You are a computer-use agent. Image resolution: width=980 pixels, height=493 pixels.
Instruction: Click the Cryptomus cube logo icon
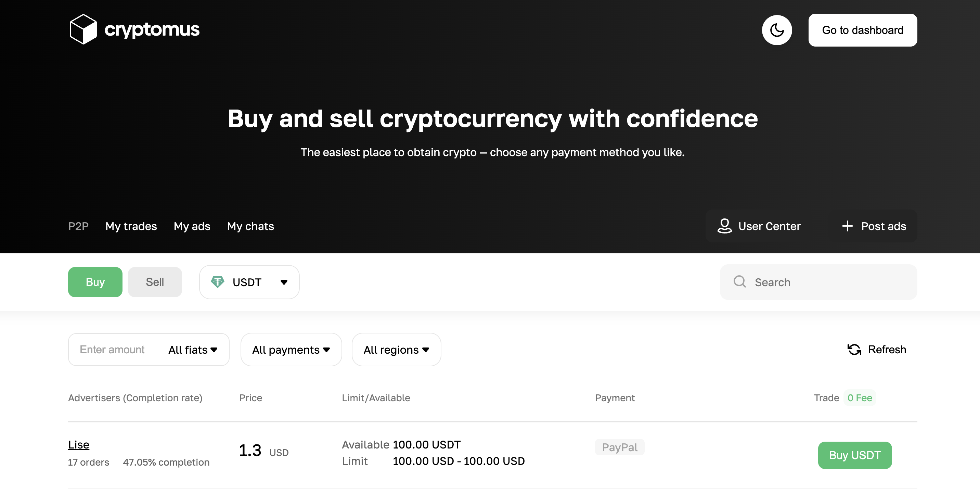coord(83,29)
